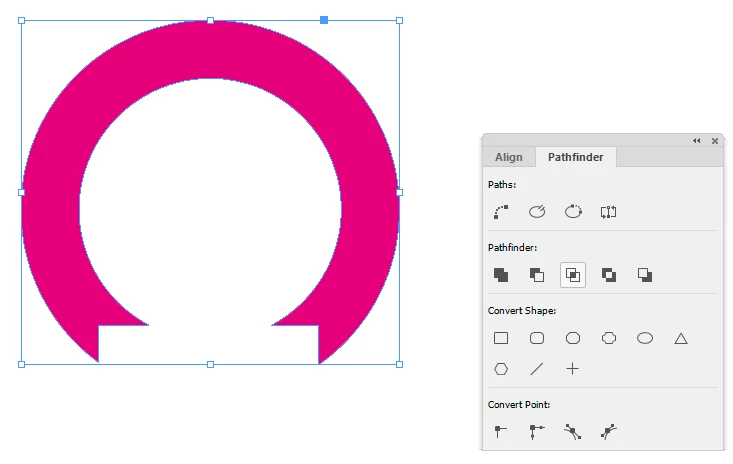This screenshot has height=464, width=733.
Task: Click the Corner convert point icon
Action: (537, 431)
